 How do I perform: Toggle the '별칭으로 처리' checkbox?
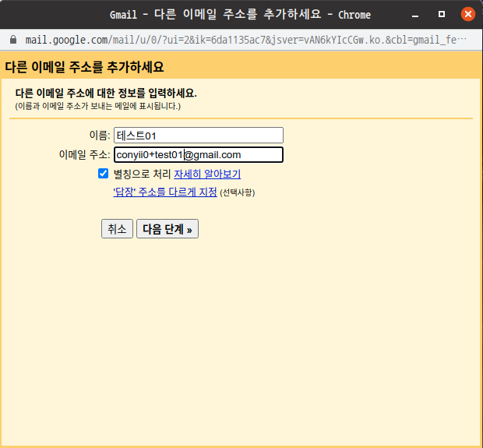coord(103,174)
